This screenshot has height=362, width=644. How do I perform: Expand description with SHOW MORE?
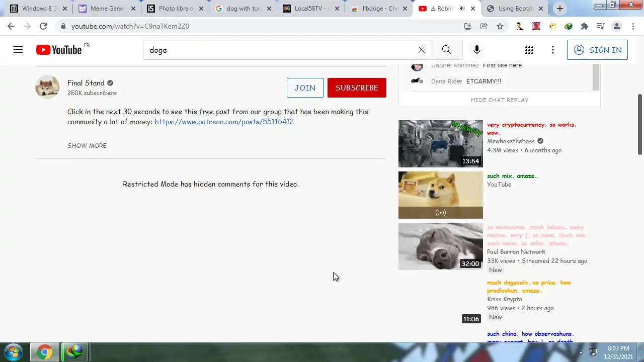pyautogui.click(x=87, y=145)
